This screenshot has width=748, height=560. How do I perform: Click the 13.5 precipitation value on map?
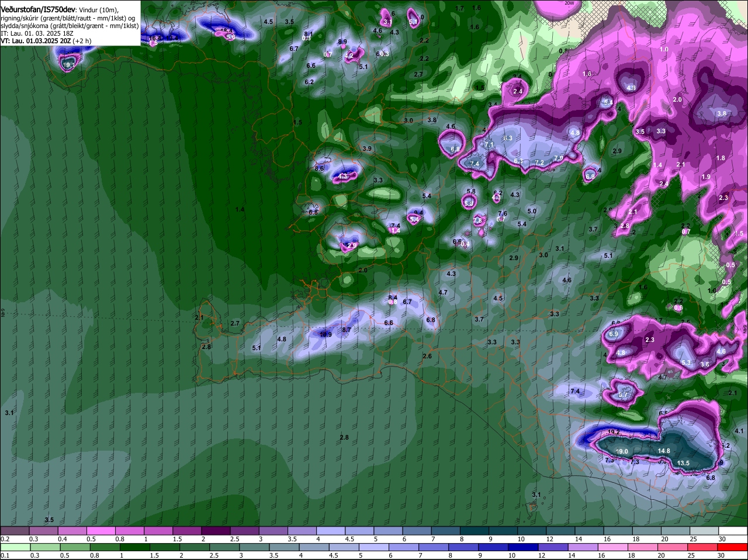point(683,463)
